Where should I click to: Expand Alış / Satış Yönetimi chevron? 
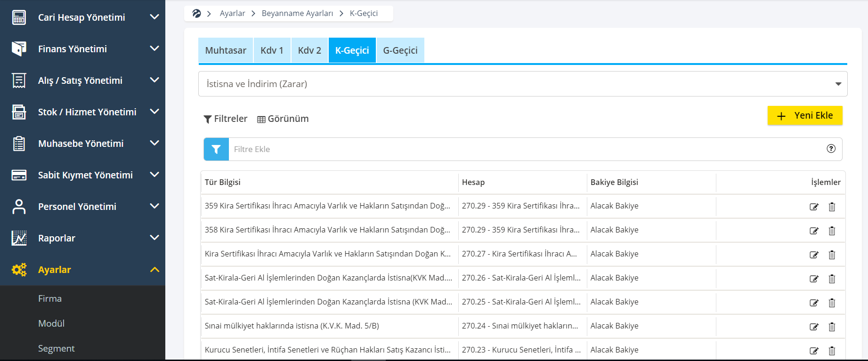tap(154, 80)
